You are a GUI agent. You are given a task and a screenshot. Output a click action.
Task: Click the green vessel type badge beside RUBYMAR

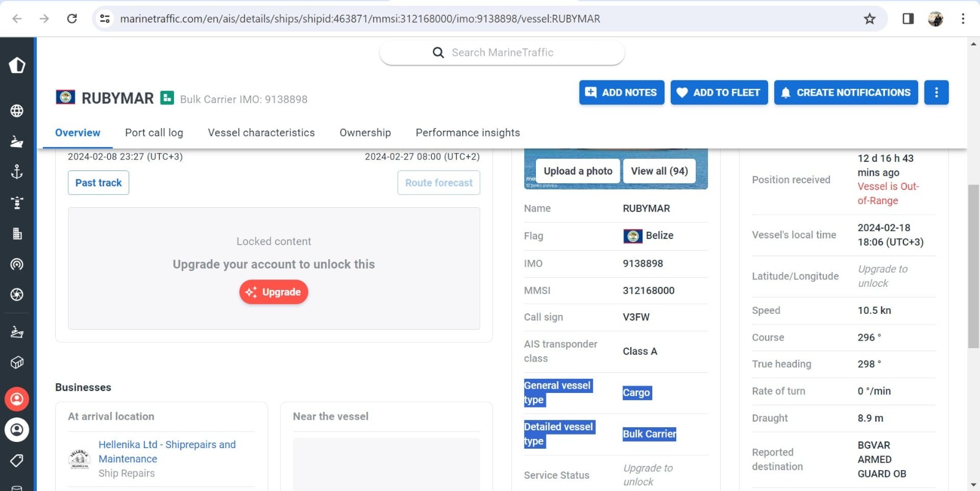[167, 98]
